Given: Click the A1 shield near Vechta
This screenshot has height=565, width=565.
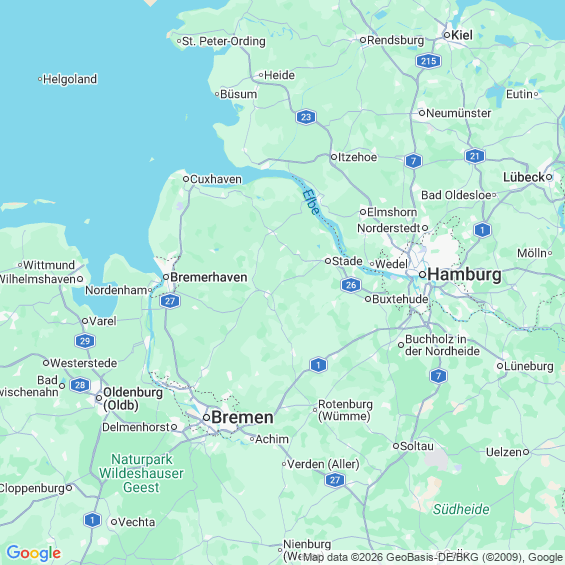Looking at the screenshot, I should (x=92, y=520).
